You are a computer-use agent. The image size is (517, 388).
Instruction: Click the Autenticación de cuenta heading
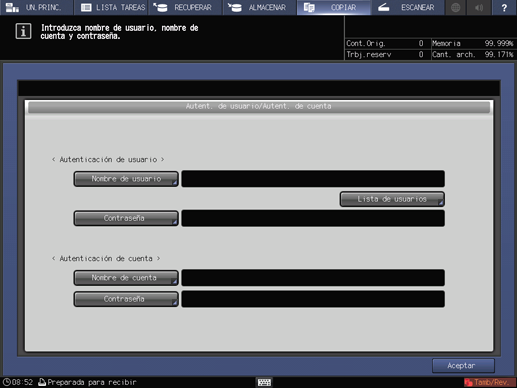tap(106, 258)
